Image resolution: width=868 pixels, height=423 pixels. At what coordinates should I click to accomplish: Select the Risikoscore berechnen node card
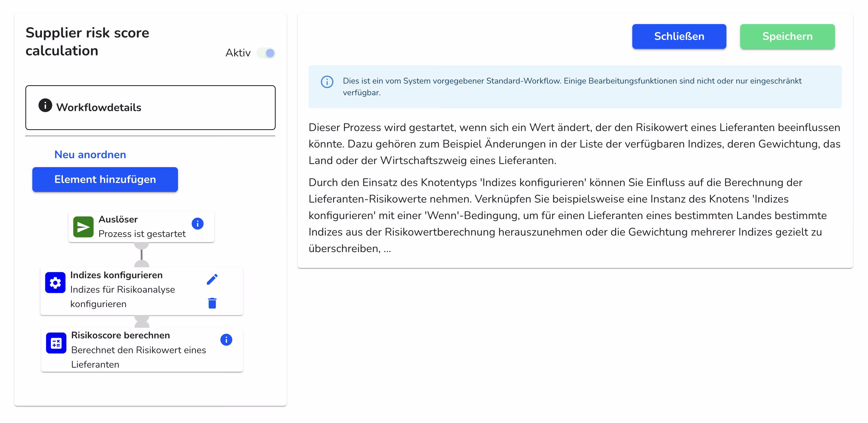[x=137, y=349]
